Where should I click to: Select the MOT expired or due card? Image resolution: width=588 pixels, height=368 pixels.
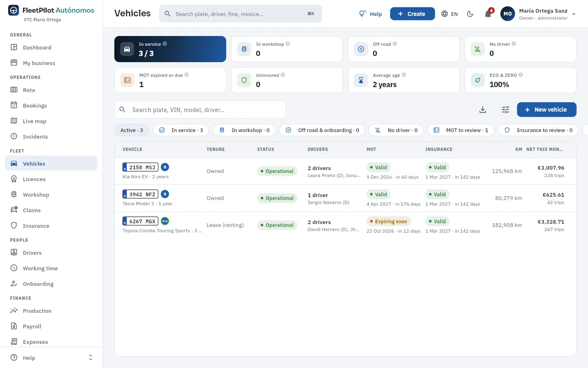[170, 80]
